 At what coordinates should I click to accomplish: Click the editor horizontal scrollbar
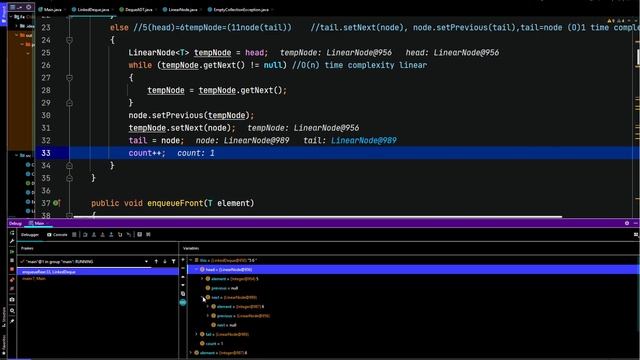click(x=318, y=217)
